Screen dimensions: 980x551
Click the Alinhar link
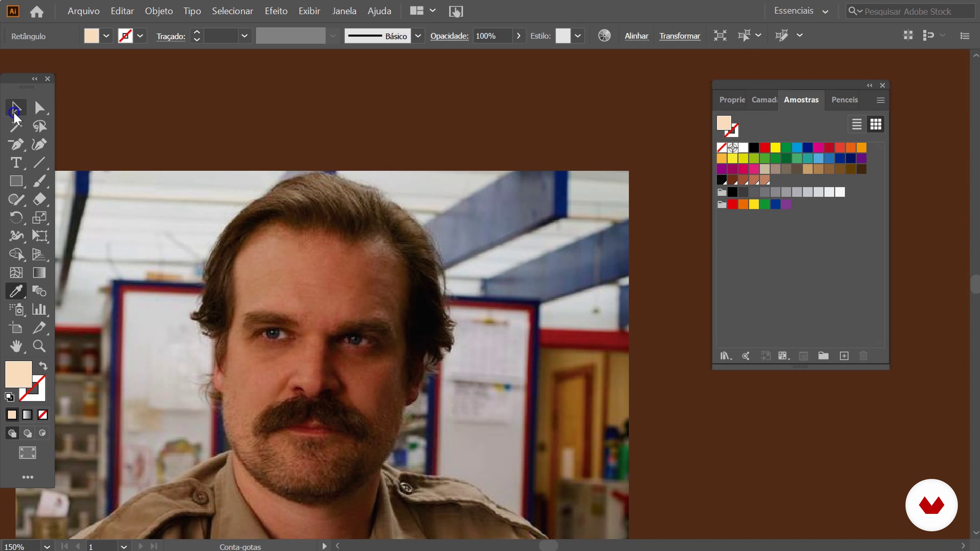click(x=636, y=36)
